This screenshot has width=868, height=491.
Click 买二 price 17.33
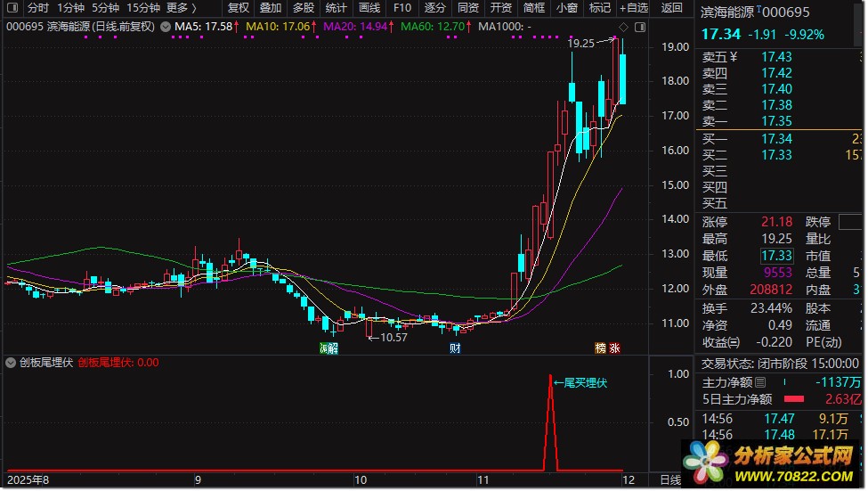(776, 155)
